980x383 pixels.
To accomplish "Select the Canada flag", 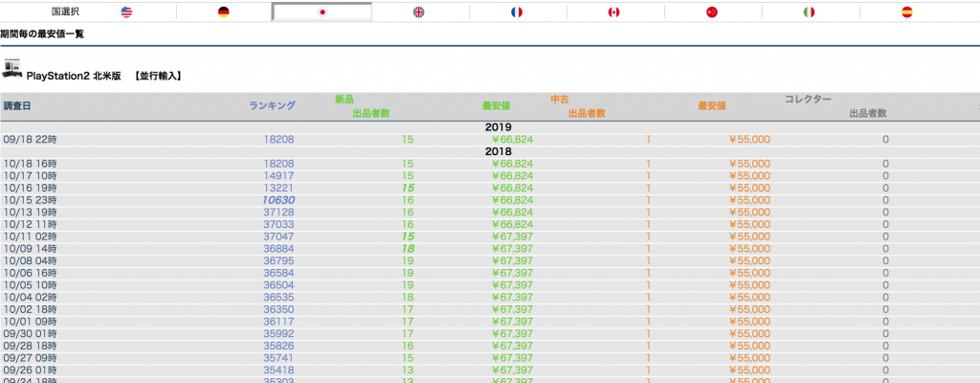I will (613, 12).
